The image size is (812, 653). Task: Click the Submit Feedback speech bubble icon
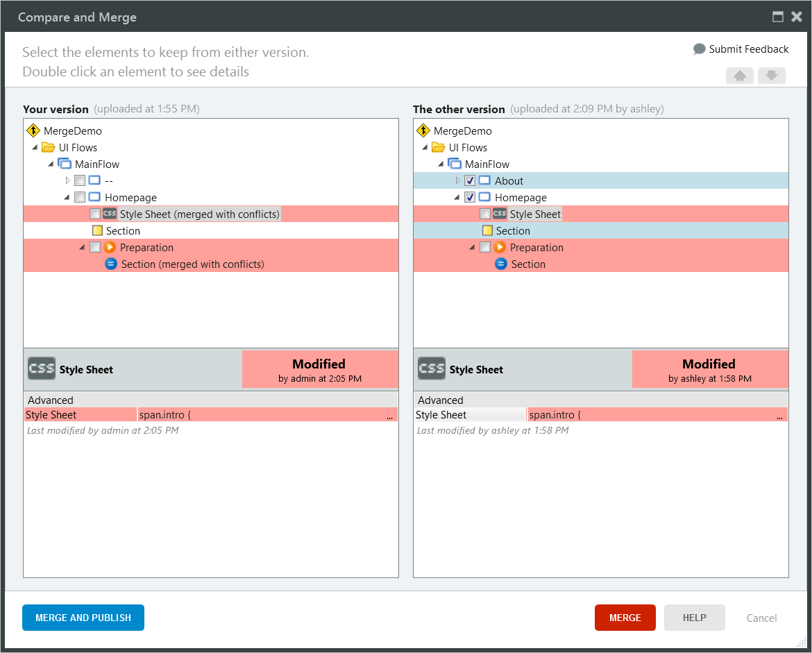[700, 49]
